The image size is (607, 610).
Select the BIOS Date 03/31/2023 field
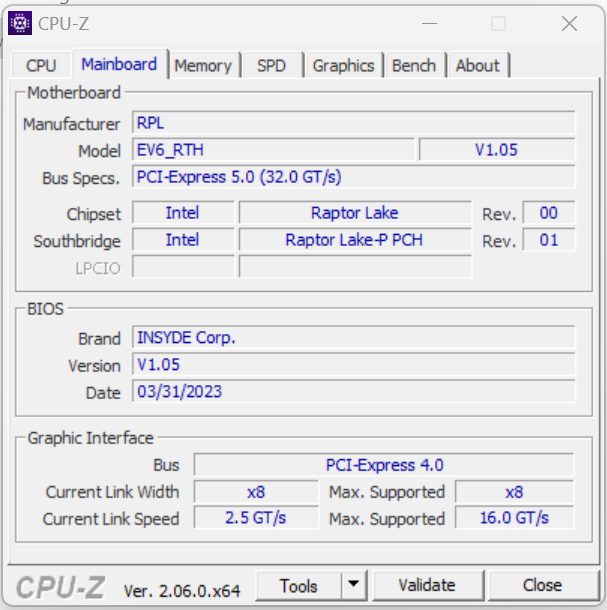tap(354, 392)
